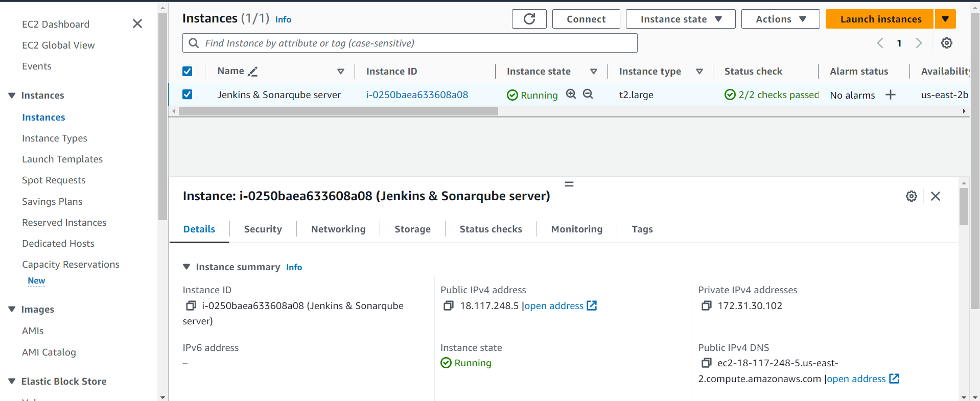
Task: Open instance detail panel settings gear
Action: click(912, 196)
